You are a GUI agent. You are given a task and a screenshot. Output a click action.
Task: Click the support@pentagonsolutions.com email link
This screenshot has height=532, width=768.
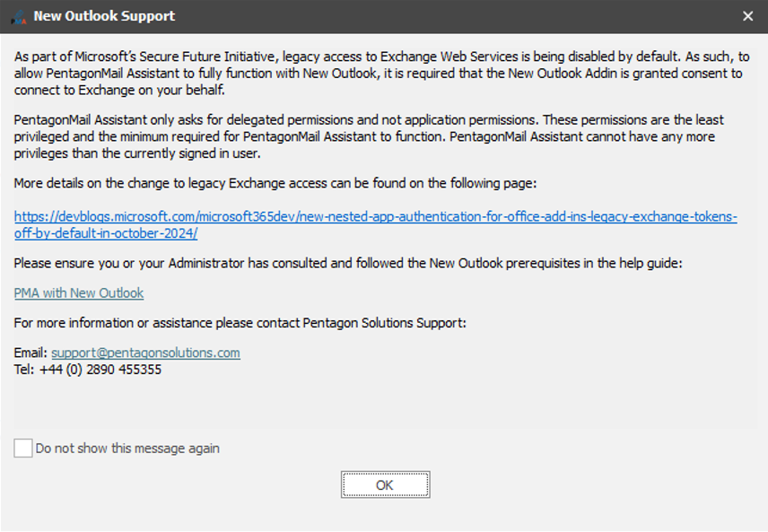pyautogui.click(x=145, y=353)
